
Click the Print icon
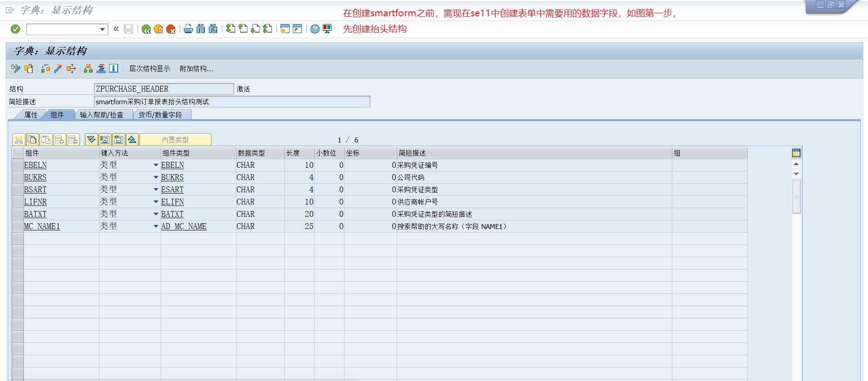point(188,29)
